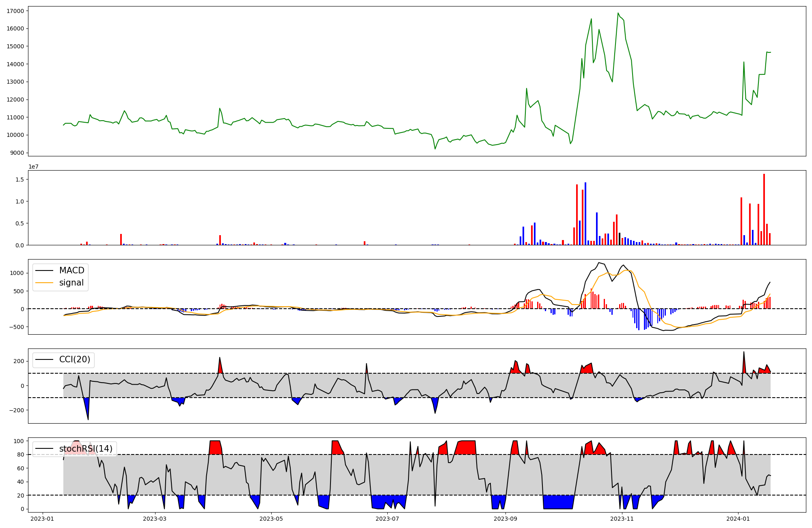
Task: Click the 2023-11 date tick label
Action: (622, 519)
